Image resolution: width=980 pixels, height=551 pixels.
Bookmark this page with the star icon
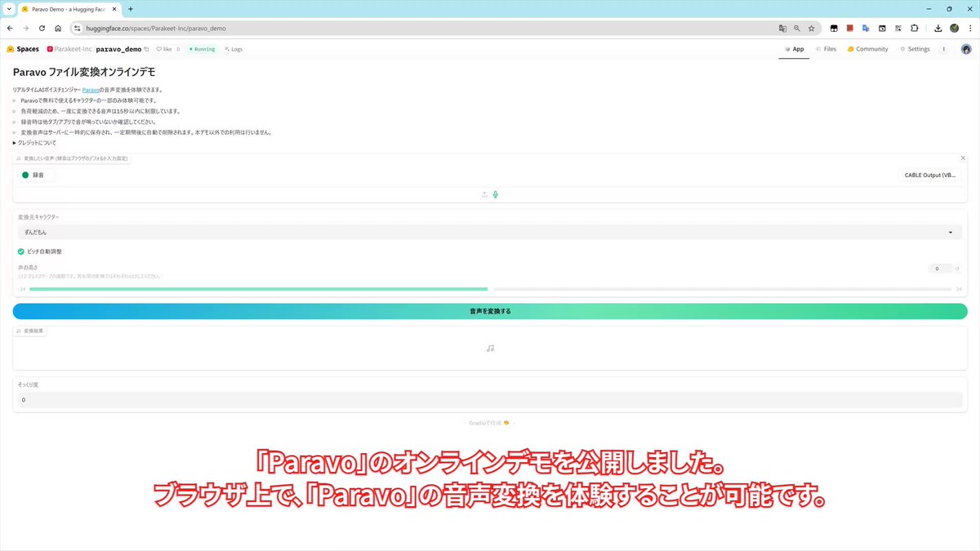click(x=811, y=28)
